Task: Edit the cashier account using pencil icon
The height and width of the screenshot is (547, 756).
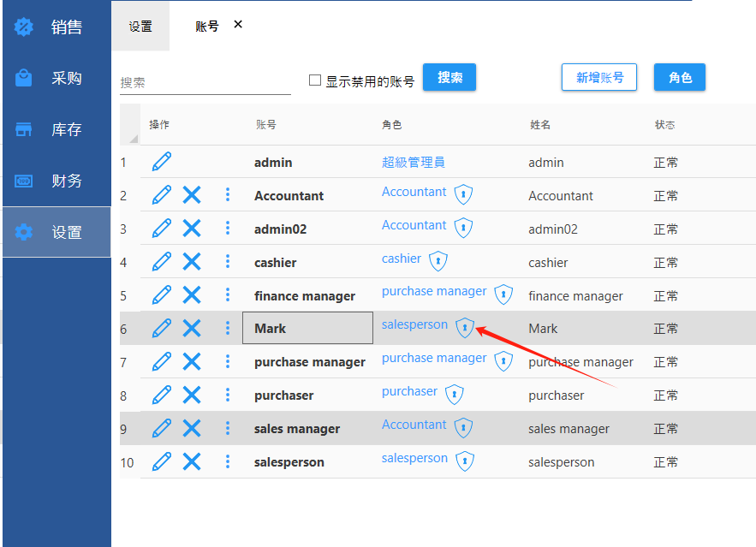Action: tap(161, 262)
